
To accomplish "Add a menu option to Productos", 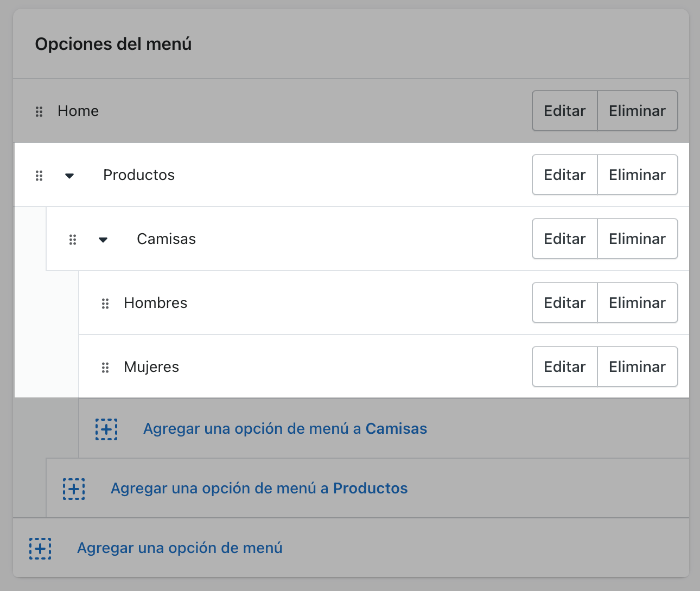I will pos(259,488).
